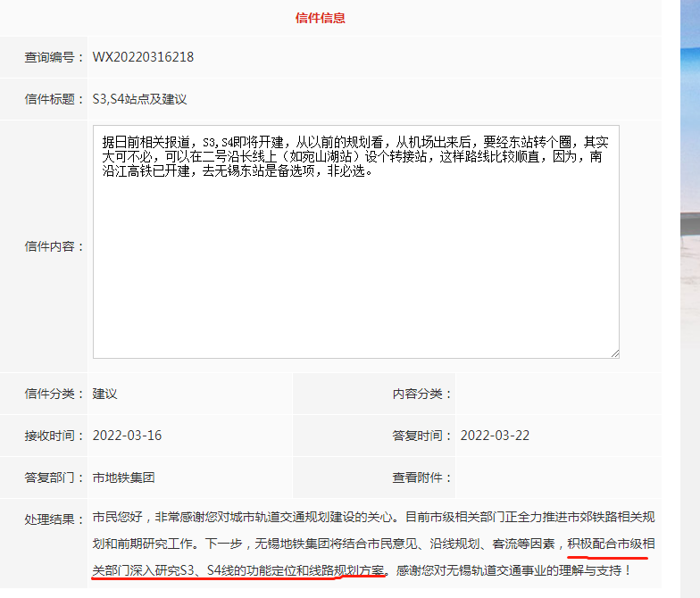
Task: Click the 处理结果 label
Action: tap(54, 519)
